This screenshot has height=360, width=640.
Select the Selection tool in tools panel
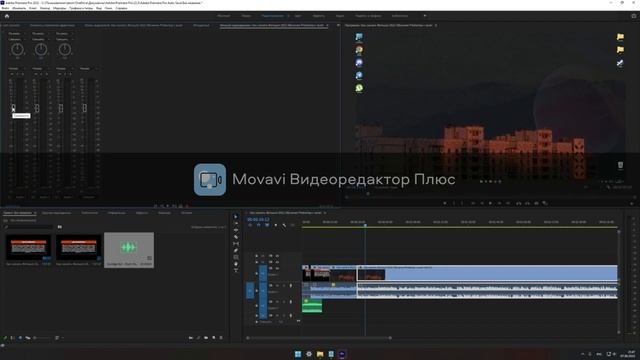coord(236,217)
